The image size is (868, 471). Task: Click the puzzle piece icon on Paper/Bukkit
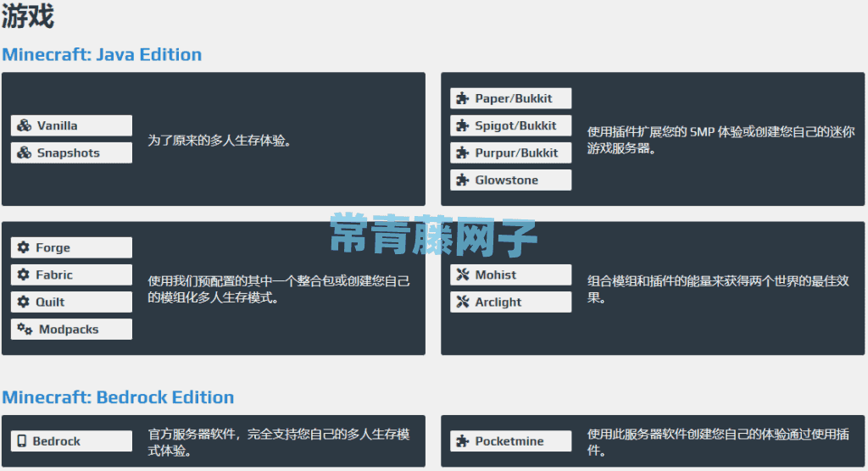tap(462, 98)
